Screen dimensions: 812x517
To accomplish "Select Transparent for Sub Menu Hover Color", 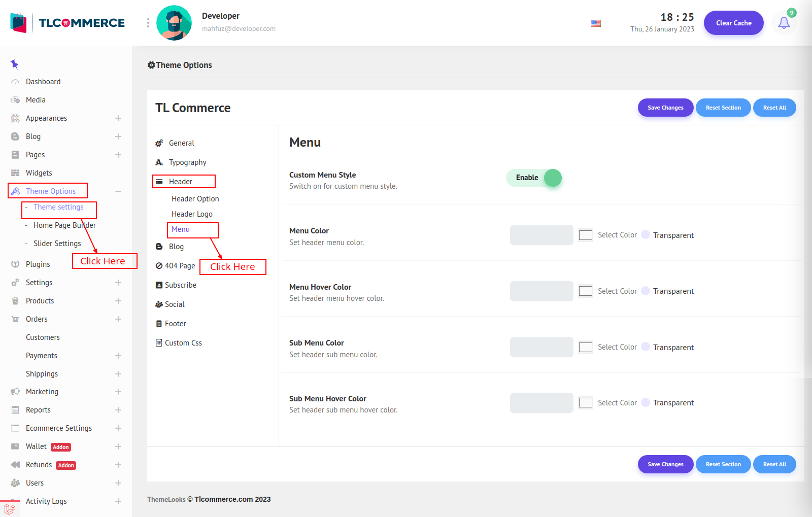I will click(646, 403).
